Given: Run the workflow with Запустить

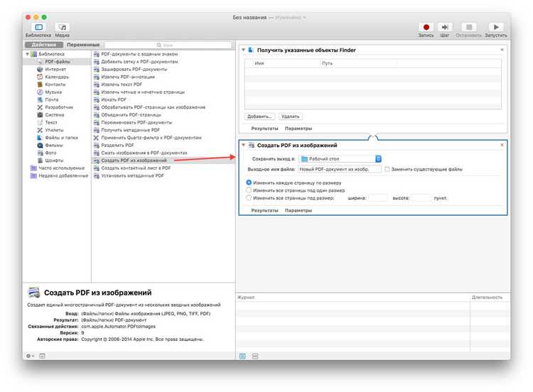Looking at the screenshot, I should click(495, 27).
